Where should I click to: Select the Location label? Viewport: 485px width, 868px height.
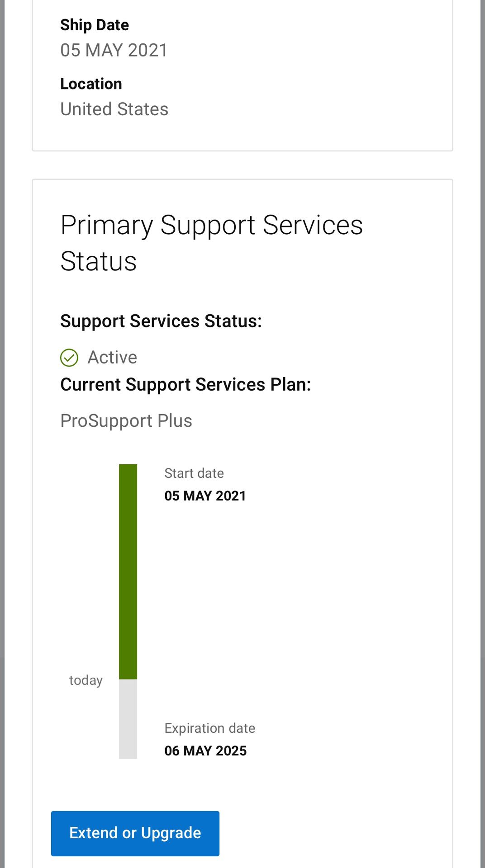pos(91,84)
